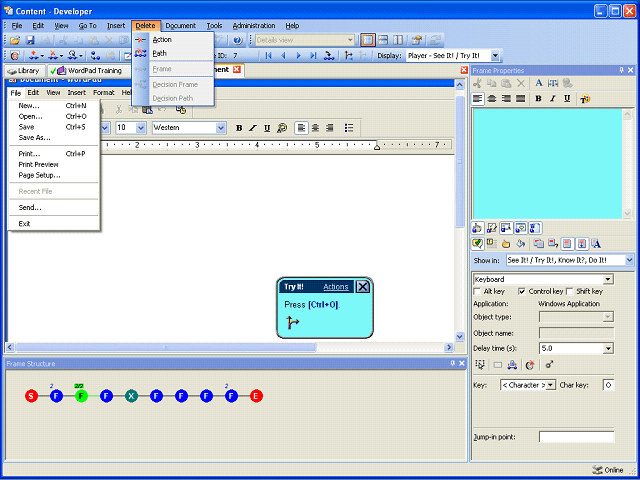Click the male-symbol icon in action properties
This screenshot has height=480, width=640.
click(x=549, y=365)
